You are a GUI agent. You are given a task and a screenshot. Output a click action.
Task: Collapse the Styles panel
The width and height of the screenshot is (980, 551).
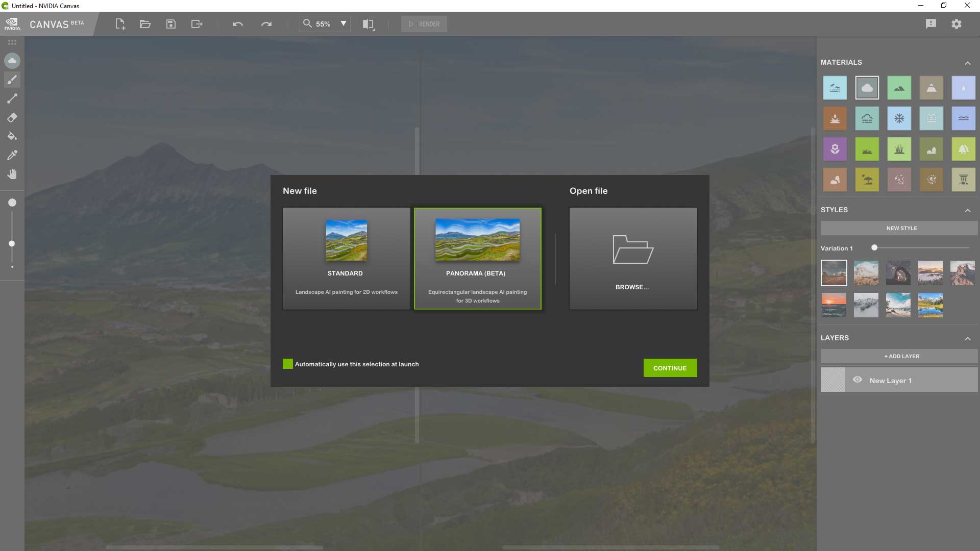[968, 210]
